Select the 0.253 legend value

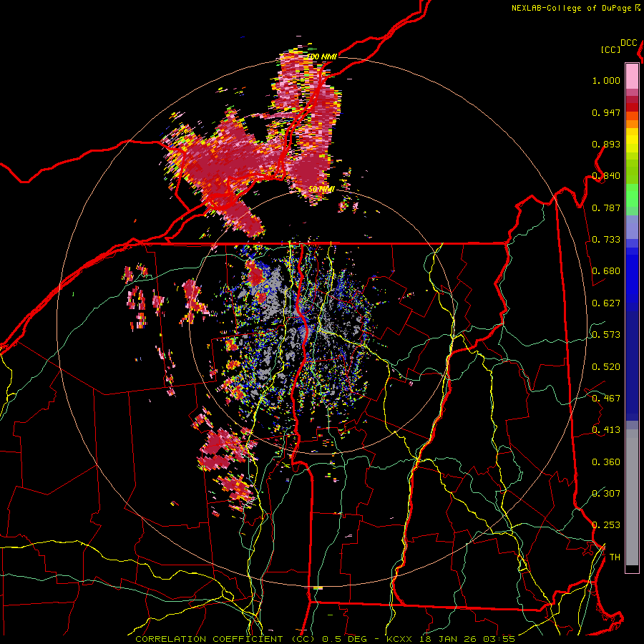pos(606,525)
